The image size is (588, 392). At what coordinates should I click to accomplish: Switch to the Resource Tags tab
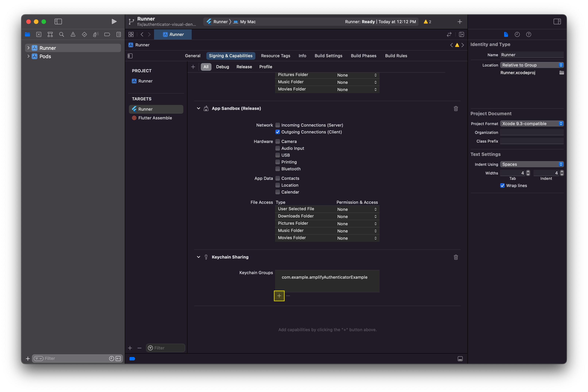coord(275,56)
